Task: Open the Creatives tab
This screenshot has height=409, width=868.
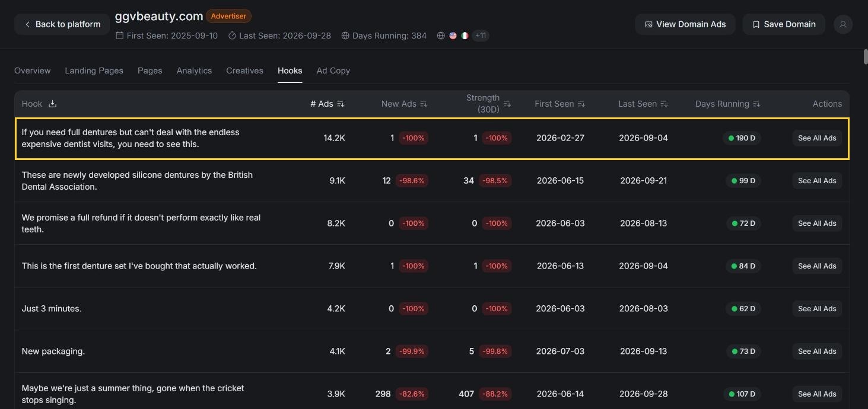Action: (244, 71)
